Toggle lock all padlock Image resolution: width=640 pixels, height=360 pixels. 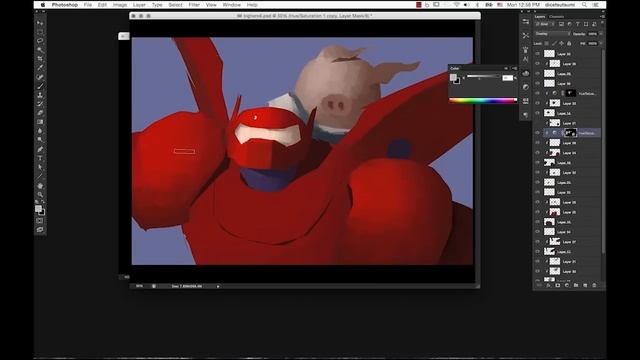[x=569, y=43]
